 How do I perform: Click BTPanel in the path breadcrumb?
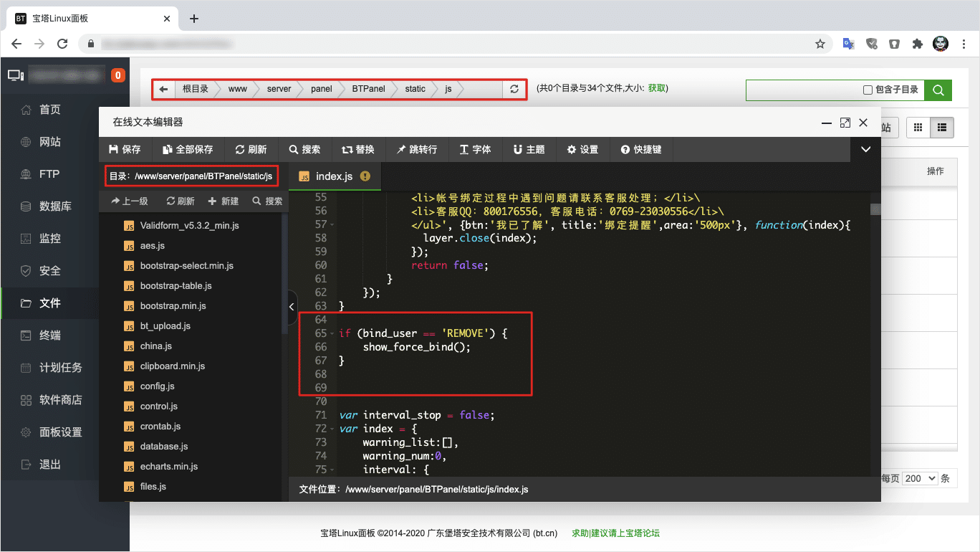click(368, 89)
